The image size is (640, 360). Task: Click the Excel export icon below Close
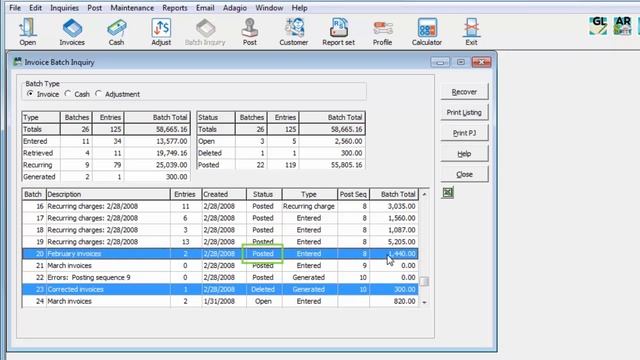[x=448, y=193]
